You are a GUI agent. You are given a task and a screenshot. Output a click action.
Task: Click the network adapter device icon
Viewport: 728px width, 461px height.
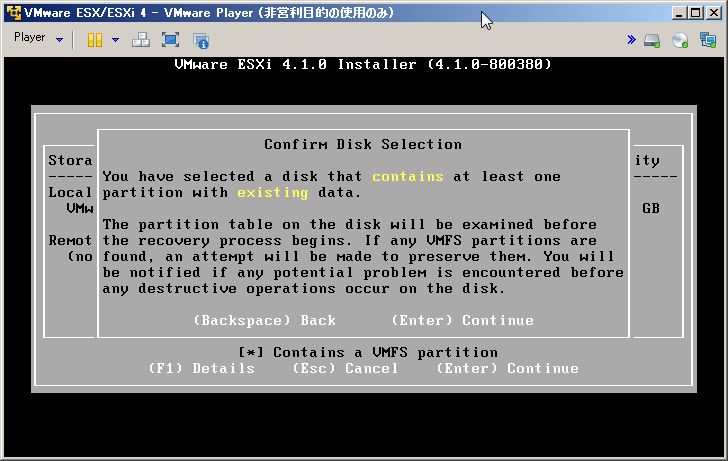coord(708,40)
